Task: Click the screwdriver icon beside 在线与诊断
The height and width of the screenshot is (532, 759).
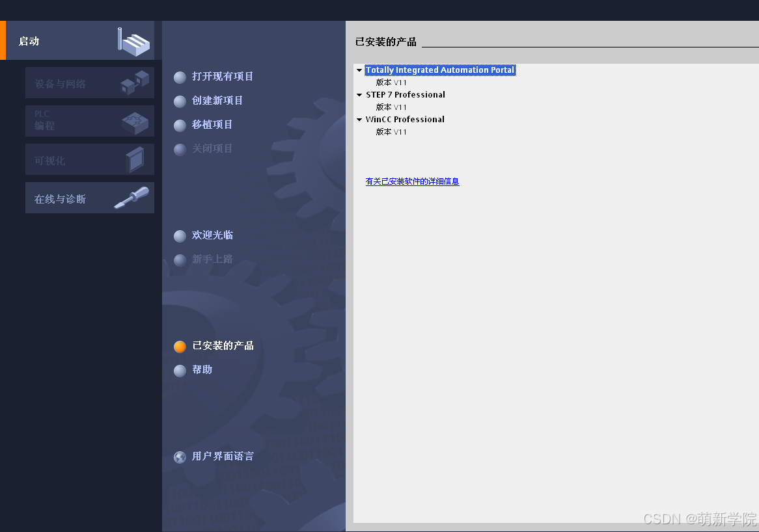Action: click(131, 198)
